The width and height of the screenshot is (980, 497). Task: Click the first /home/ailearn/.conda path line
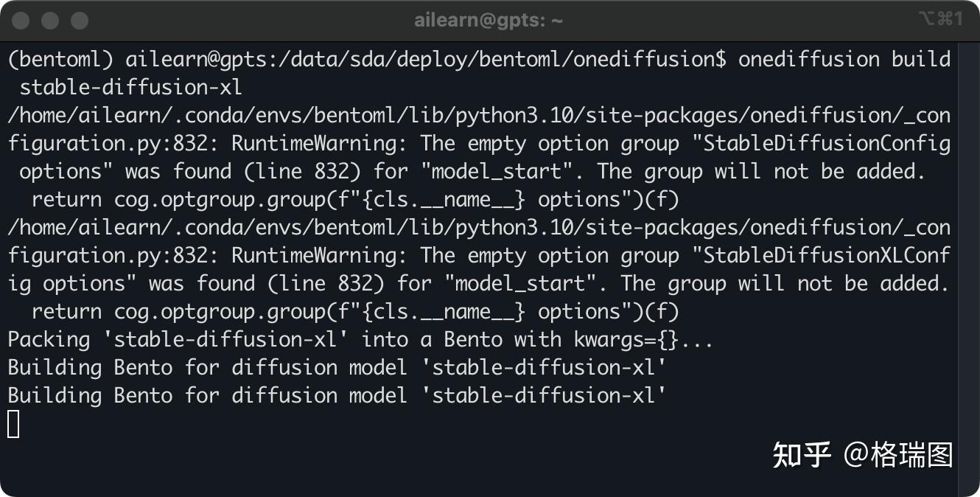point(479,116)
